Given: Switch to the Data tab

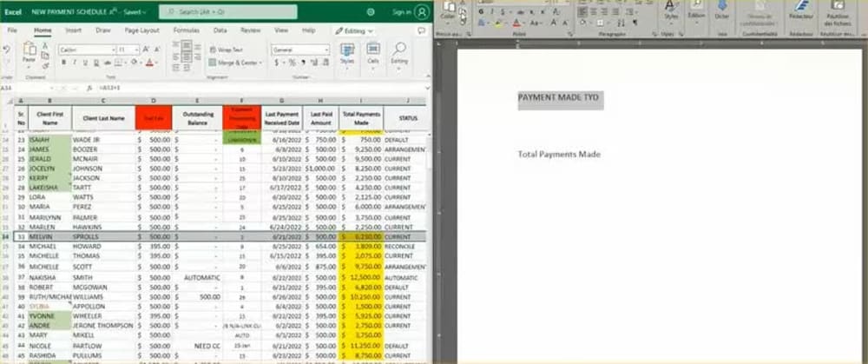Looking at the screenshot, I should point(220,30).
